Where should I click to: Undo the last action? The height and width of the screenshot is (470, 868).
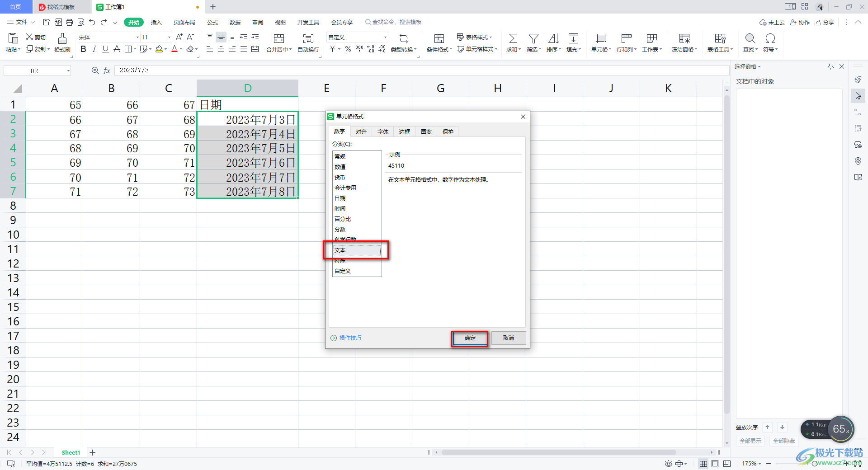92,22
